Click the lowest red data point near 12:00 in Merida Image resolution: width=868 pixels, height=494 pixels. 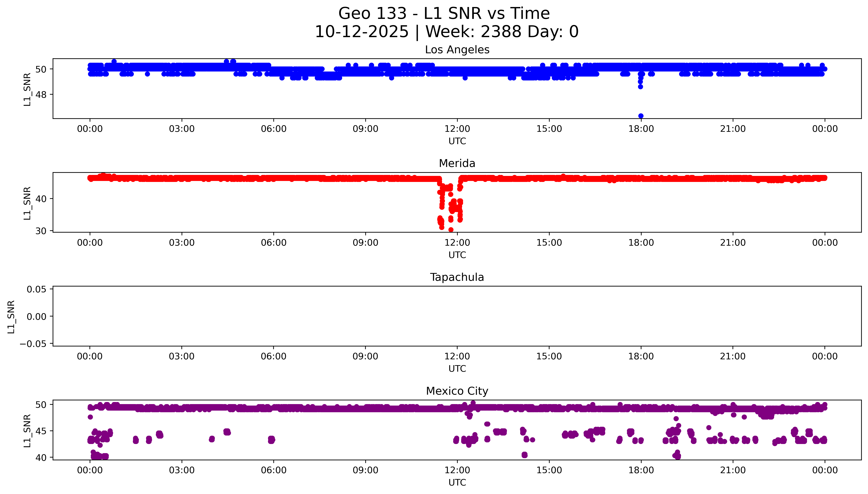(x=451, y=230)
